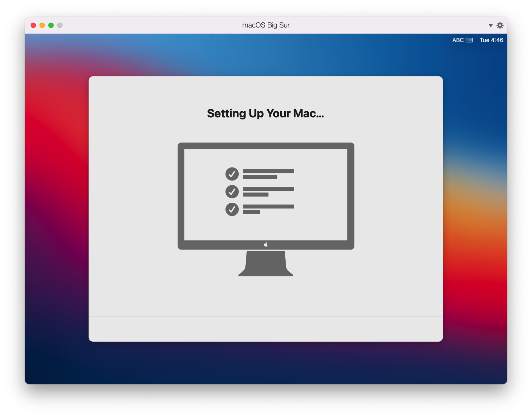Click the gear icon in the title bar
Viewport: 532px width, 417px height.
(x=500, y=25)
